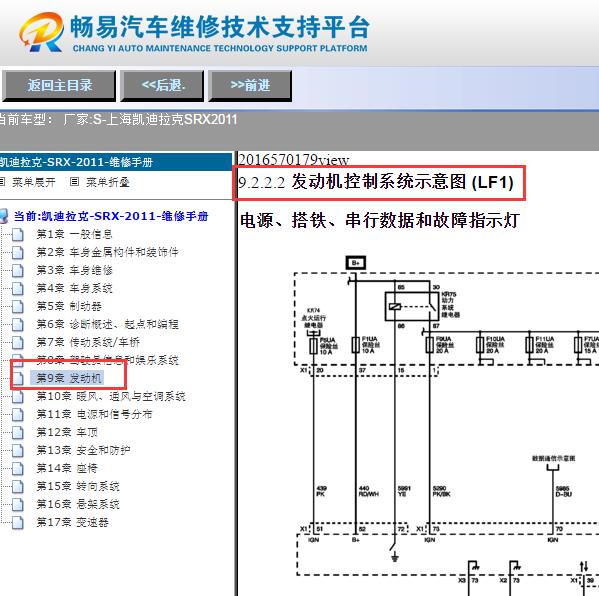Open 第7章 传动系统/车桥

tap(88, 342)
